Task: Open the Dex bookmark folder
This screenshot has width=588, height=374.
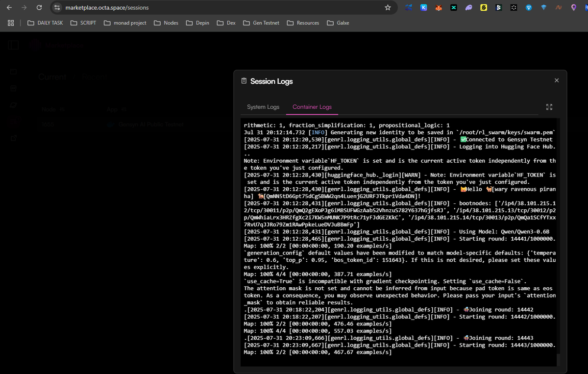Action: coord(226,23)
